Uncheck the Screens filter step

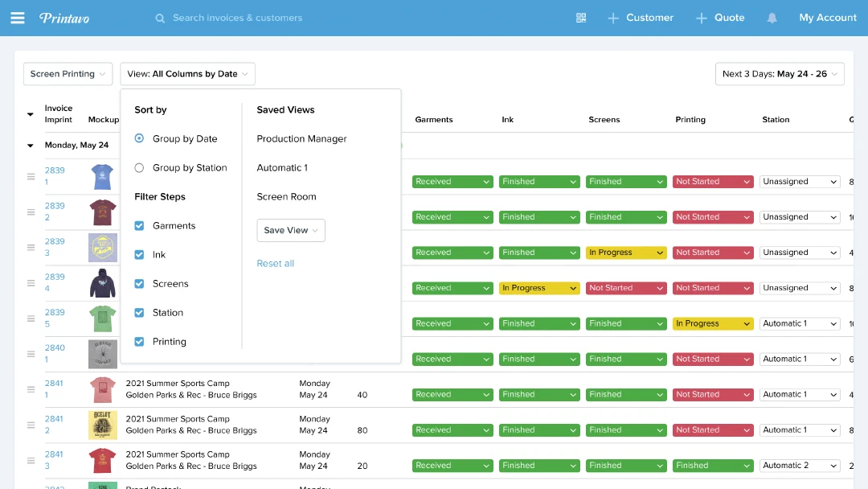point(140,284)
